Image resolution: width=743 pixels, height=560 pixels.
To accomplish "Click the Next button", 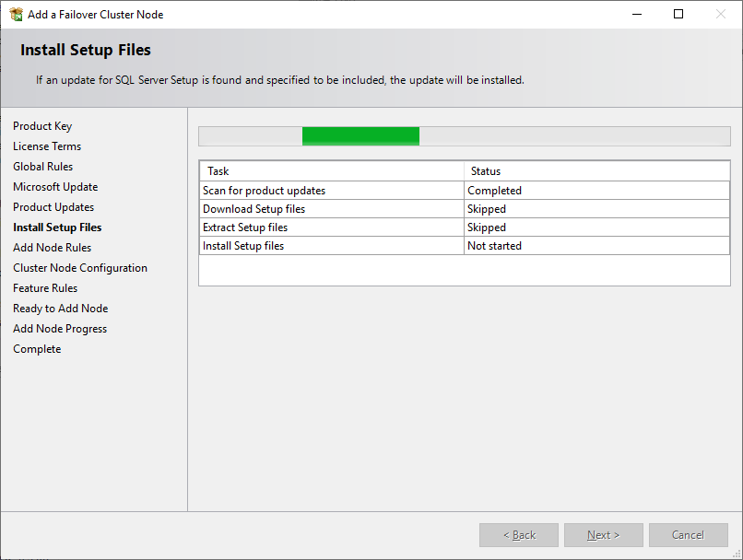I will pos(603,535).
